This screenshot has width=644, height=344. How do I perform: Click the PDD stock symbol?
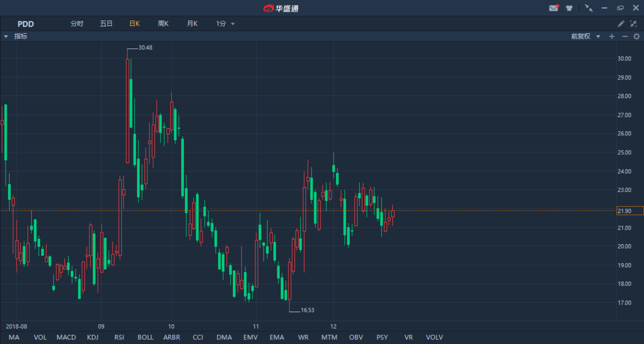[26, 24]
